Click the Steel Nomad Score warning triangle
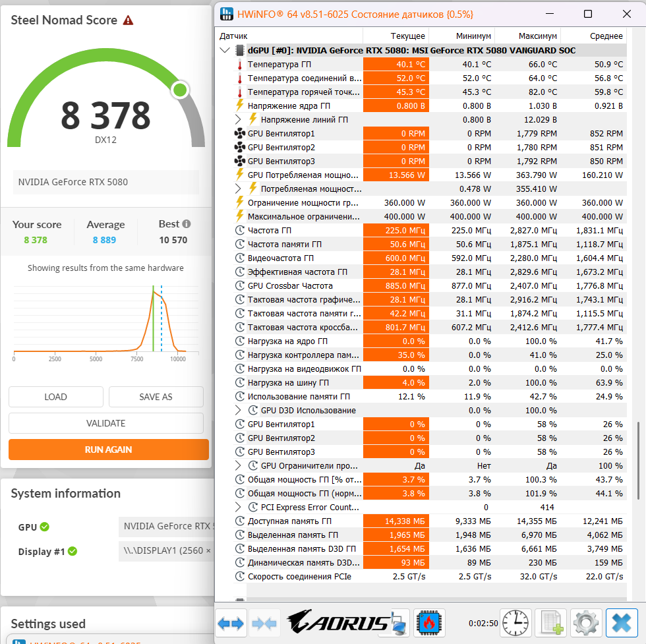 (x=128, y=20)
